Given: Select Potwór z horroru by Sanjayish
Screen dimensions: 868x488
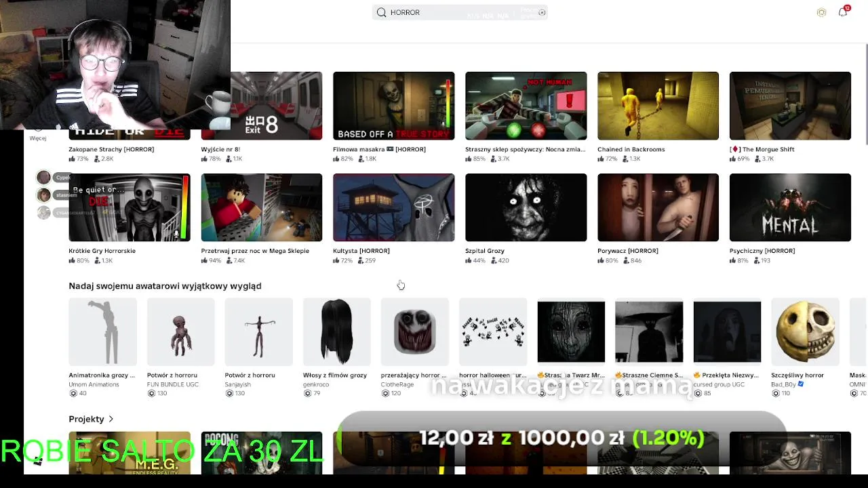Looking at the screenshot, I should click(258, 332).
